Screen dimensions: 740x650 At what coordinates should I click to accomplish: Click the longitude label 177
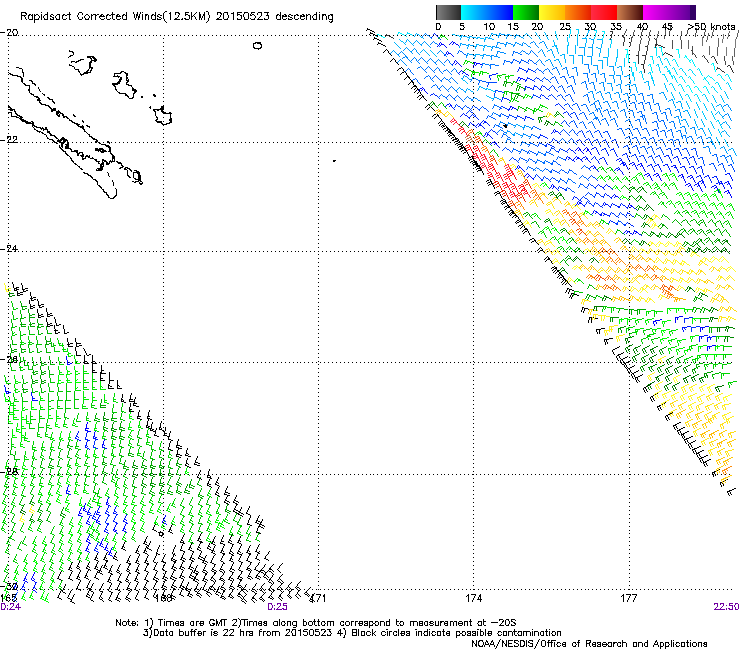tap(628, 598)
